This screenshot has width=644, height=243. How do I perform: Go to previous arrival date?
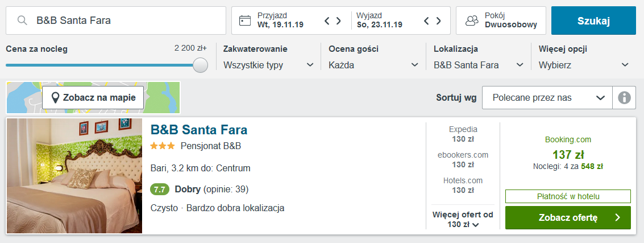point(327,21)
